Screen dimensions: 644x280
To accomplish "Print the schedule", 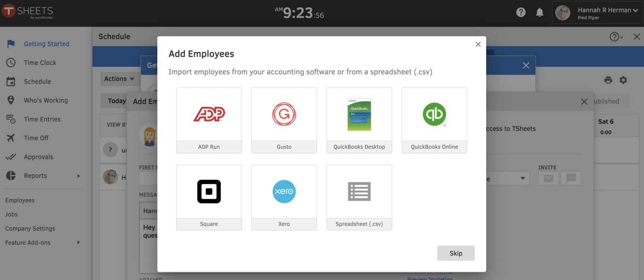I will (608, 80).
